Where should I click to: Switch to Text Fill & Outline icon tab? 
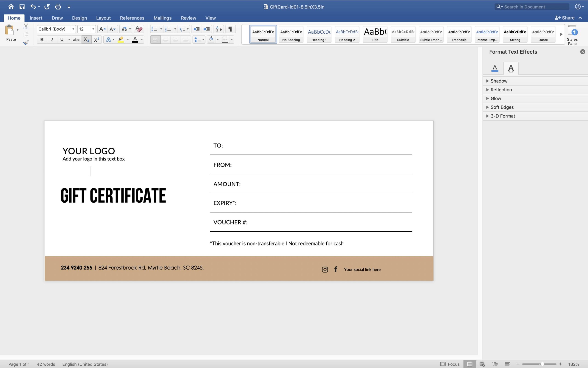coord(495,68)
